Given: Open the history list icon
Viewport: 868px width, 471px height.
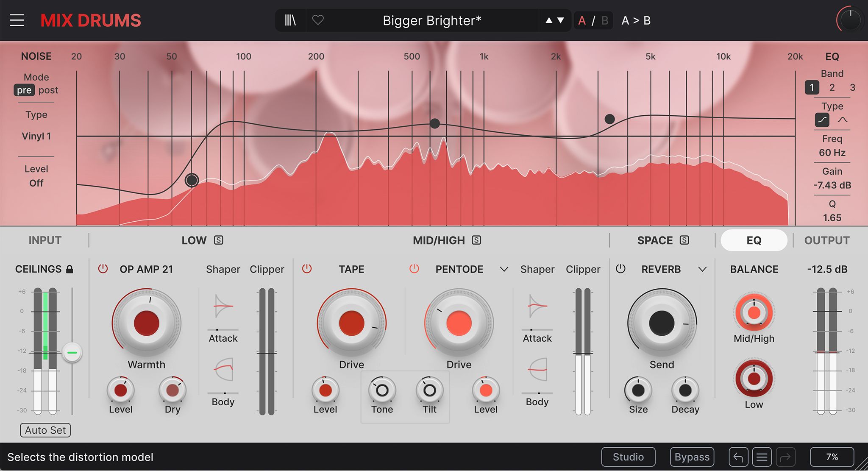Looking at the screenshot, I should [762, 457].
